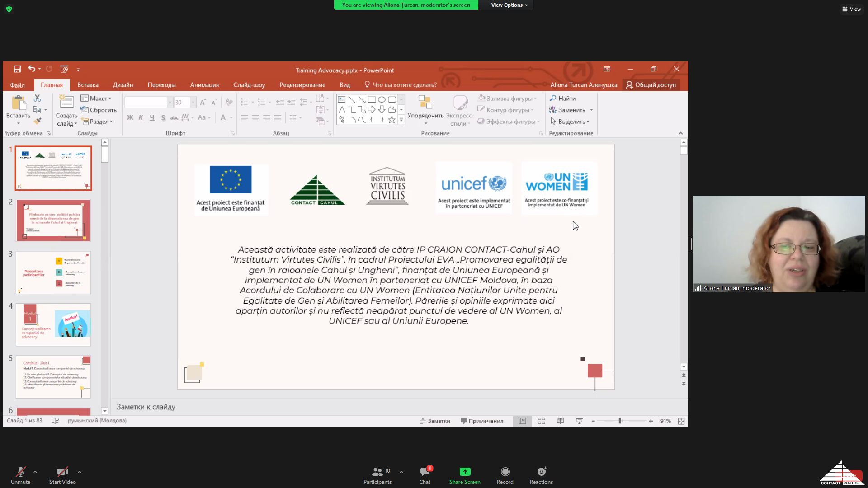Open the Дизайн ribbon tab
Image resolution: width=868 pixels, height=488 pixels.
[x=123, y=85]
